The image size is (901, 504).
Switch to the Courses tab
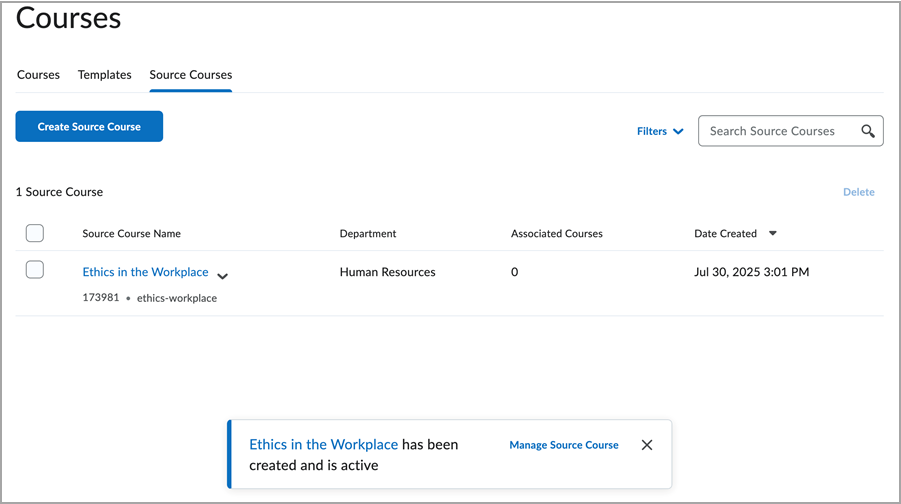pos(38,75)
